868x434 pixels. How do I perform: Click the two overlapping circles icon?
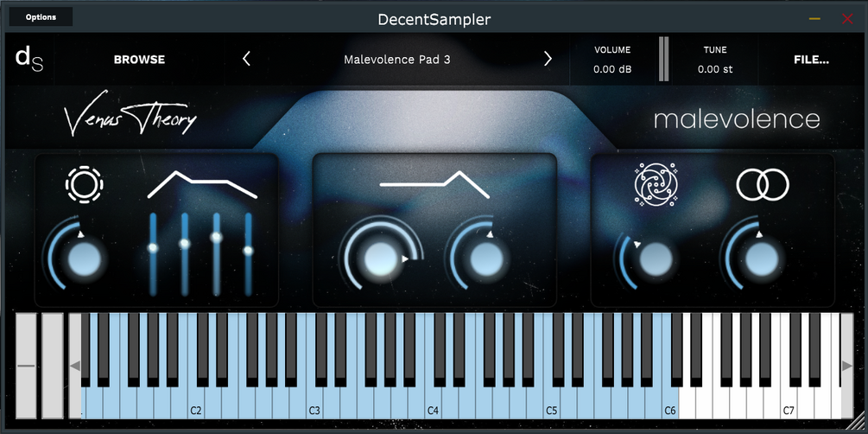763,185
